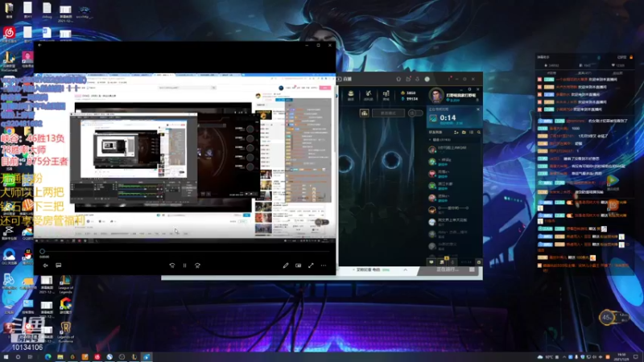Select the third friend with pink avatar
Screen dimensions: 644x362
tap(454, 174)
